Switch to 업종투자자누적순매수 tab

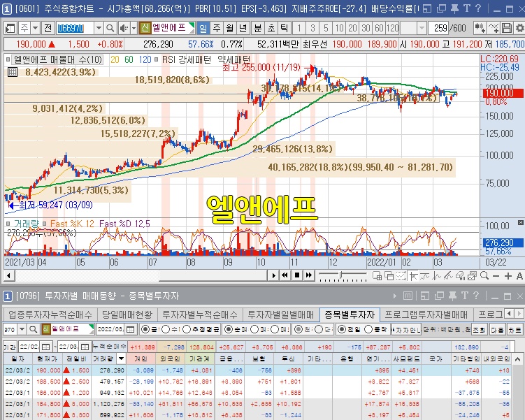[50, 314]
